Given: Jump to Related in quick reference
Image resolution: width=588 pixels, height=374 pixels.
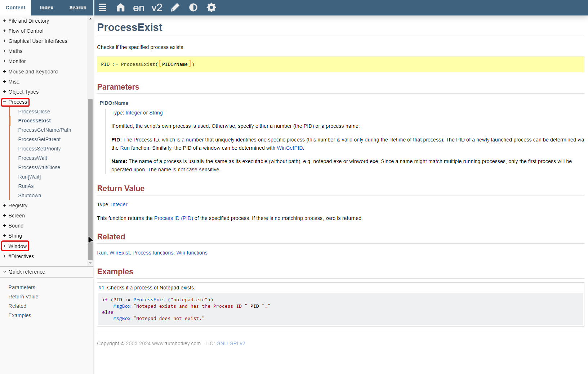Looking at the screenshot, I should click(17, 306).
